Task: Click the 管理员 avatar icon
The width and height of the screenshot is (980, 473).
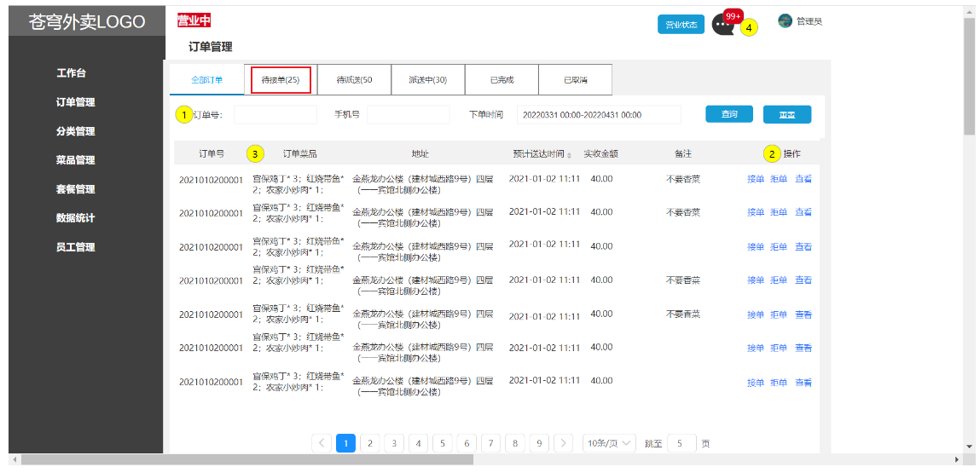Action: coord(785,20)
